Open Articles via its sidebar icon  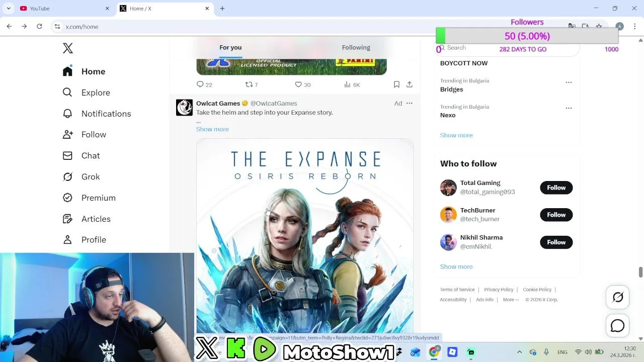(67, 219)
